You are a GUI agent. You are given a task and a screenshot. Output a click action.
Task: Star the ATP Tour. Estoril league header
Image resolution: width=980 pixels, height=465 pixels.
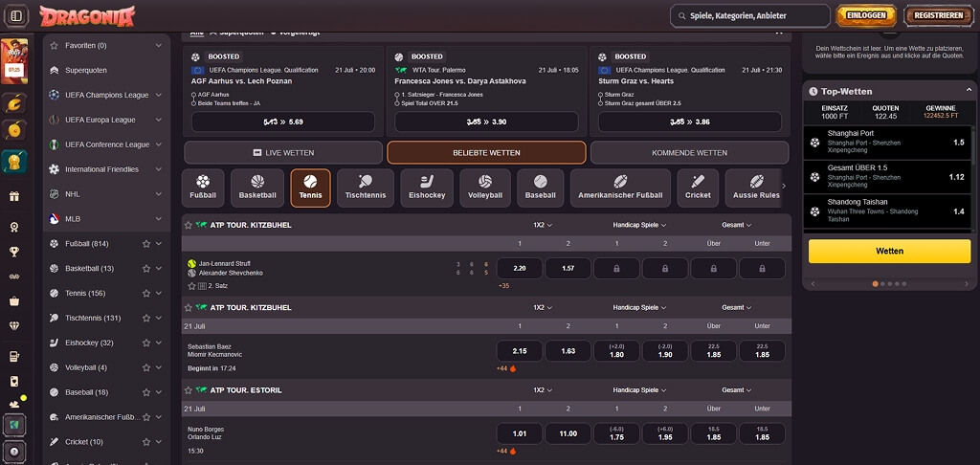coord(189,390)
